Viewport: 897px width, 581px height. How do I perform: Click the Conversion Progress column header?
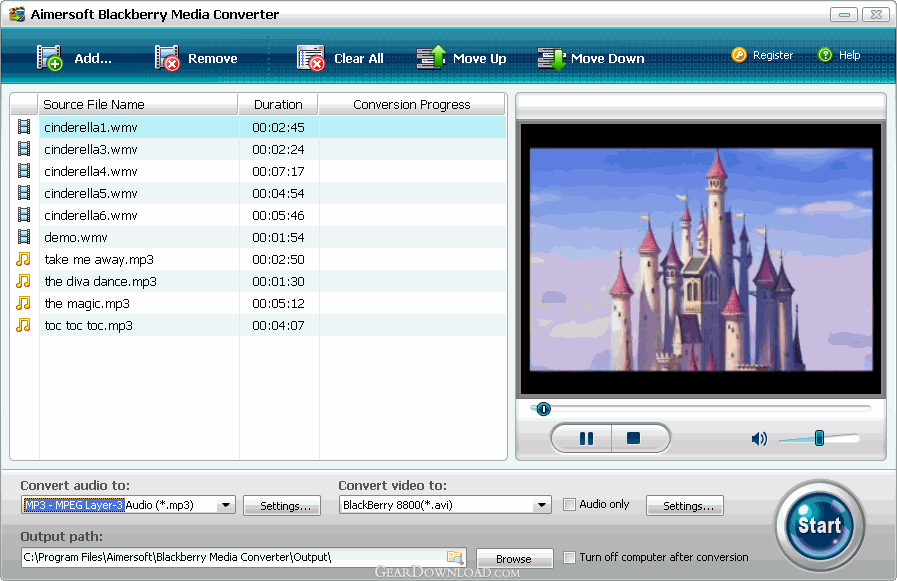(x=412, y=105)
